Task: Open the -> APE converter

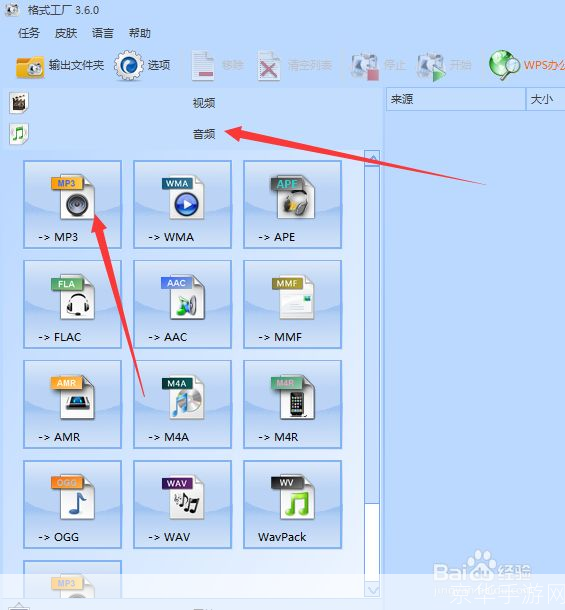Action: 293,205
